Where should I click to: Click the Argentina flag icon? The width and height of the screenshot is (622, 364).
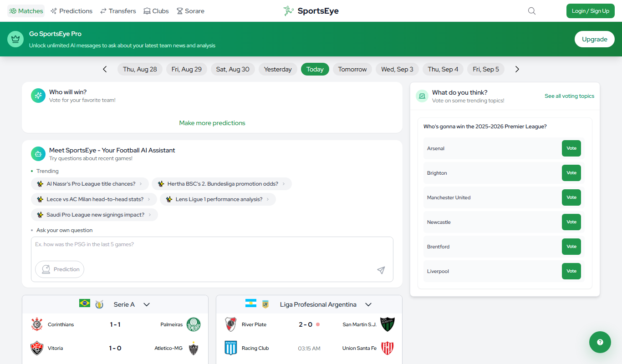point(251,303)
